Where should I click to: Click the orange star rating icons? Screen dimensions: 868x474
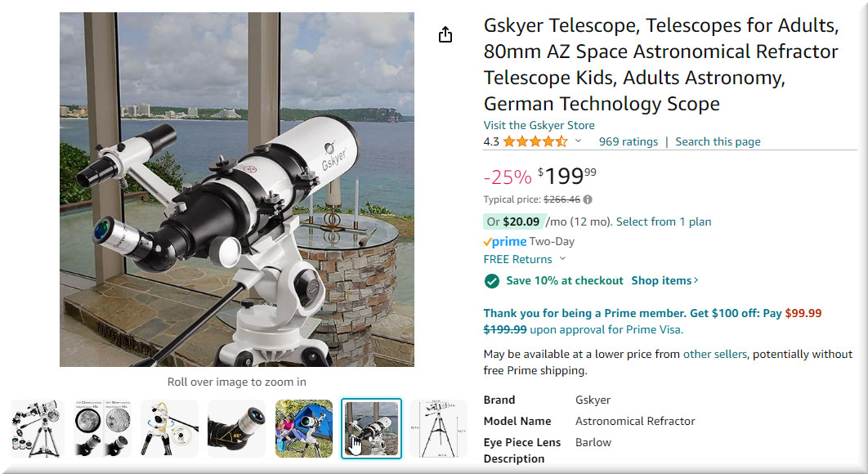(535, 141)
